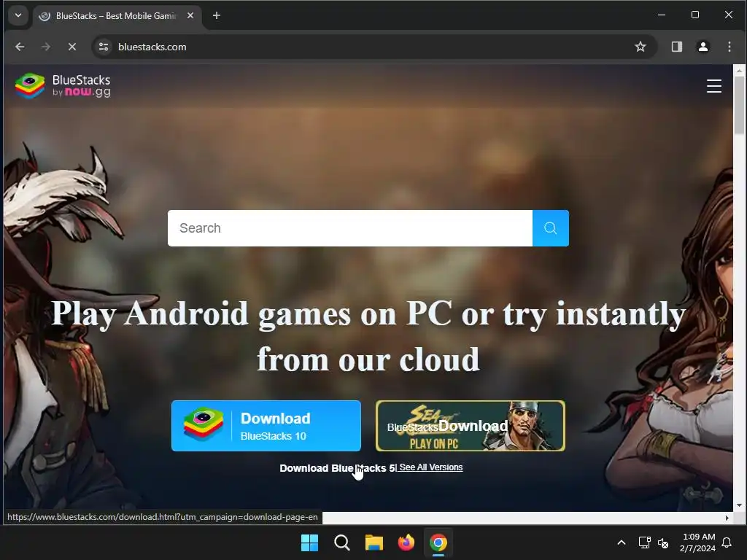Click the bluestacks.com address bar
The height and width of the screenshot is (560, 747).
pos(367,47)
